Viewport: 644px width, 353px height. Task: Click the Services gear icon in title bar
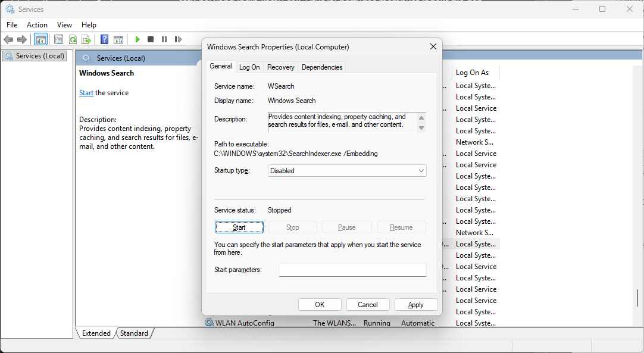(10, 9)
